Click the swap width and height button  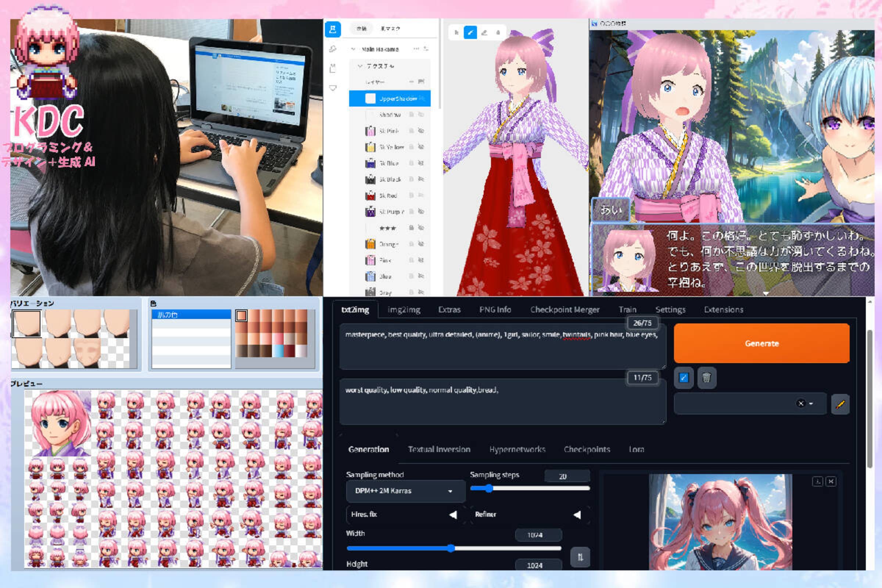coord(580,557)
